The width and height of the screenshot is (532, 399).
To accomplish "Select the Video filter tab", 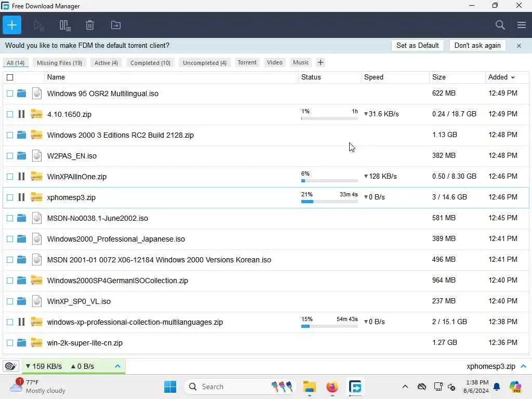I will pyautogui.click(x=274, y=62).
